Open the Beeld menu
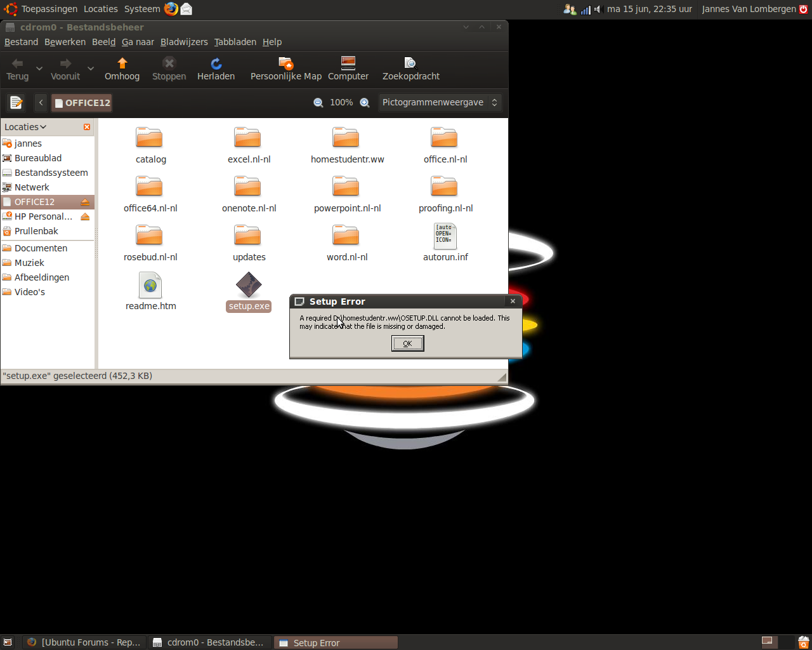Screen dimensions: 812x650 pos(103,42)
